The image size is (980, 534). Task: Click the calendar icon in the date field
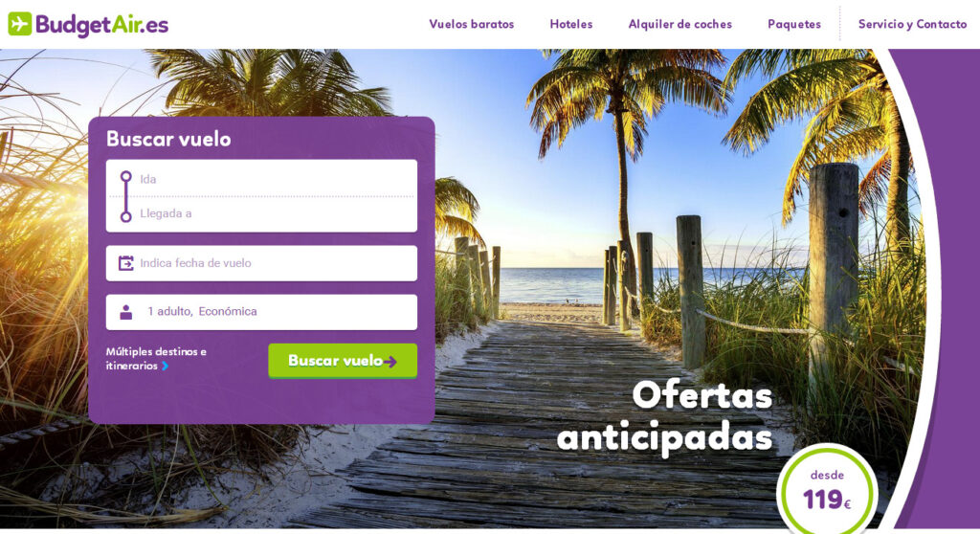point(125,263)
